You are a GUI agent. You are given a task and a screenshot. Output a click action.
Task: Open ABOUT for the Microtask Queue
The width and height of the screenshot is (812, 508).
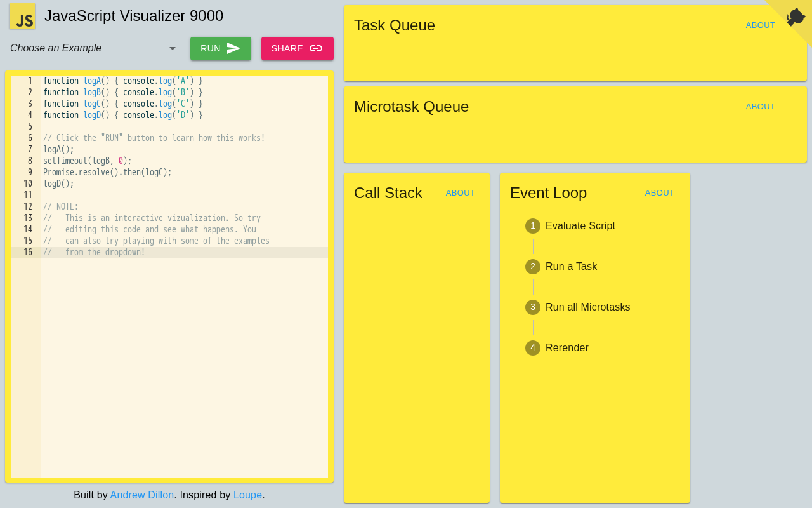(760, 107)
